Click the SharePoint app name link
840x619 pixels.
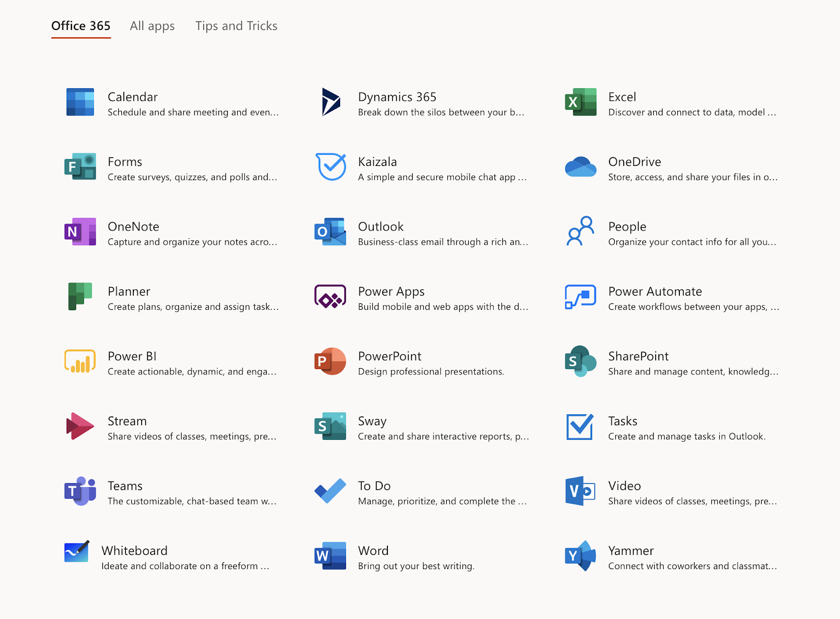[638, 356]
